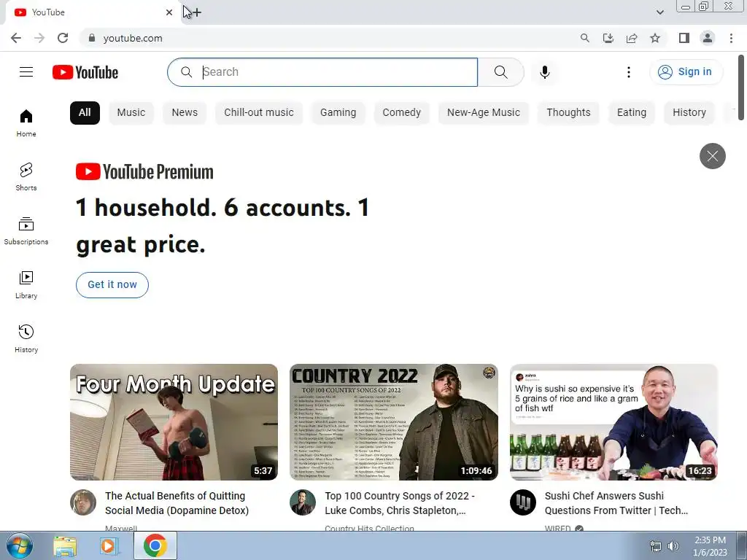Open Country 2022 video thumbnail

[393, 422]
